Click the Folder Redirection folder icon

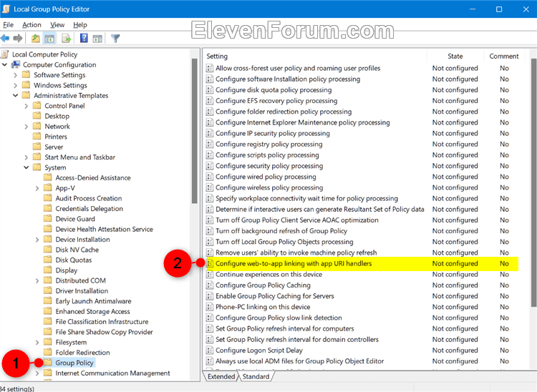48,352
